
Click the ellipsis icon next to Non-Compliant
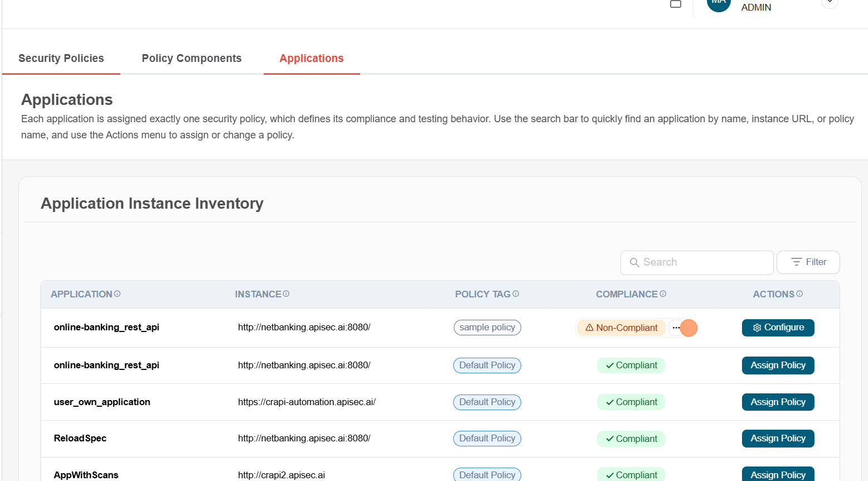676,328
